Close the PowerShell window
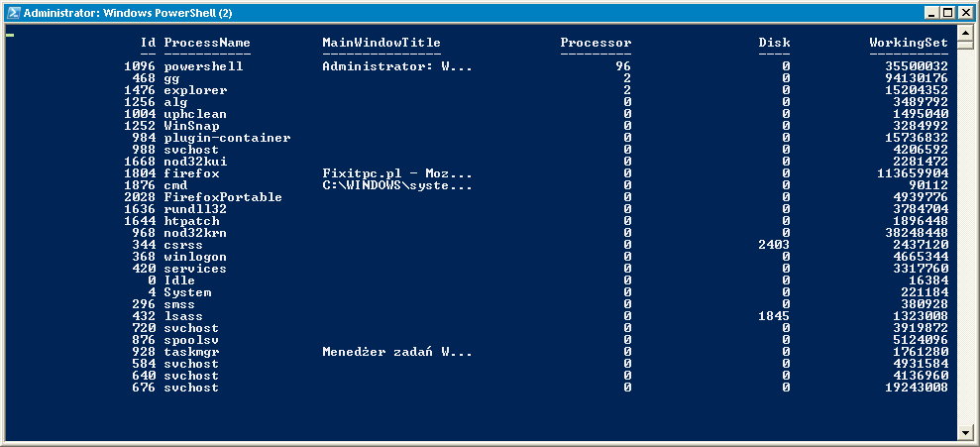Screen dimensions: 980x447 pos(965,13)
